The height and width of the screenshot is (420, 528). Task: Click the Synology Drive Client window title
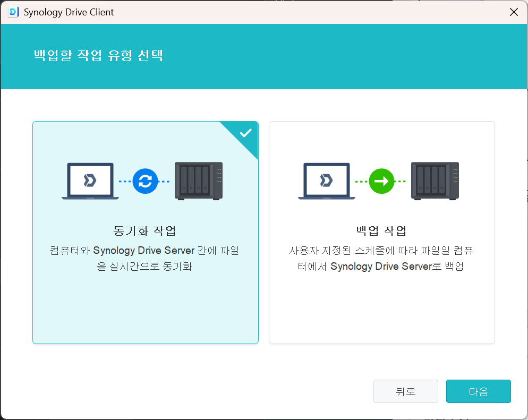[x=69, y=12]
